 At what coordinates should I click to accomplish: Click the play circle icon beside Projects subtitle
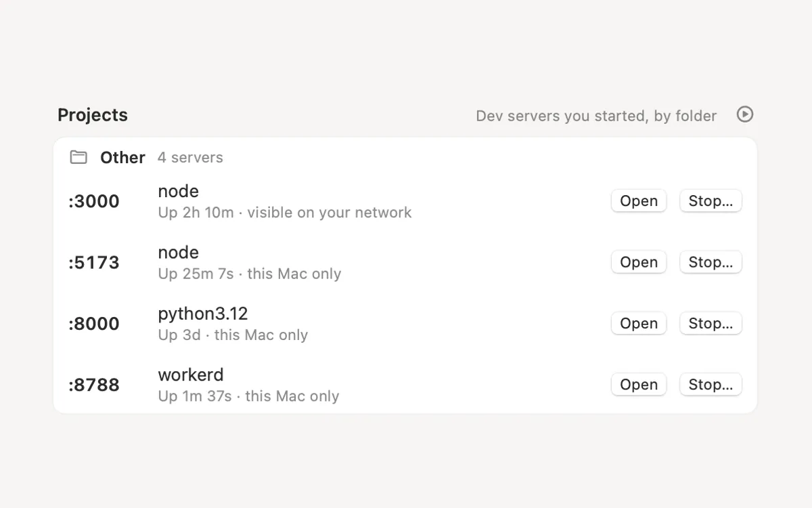tap(745, 114)
